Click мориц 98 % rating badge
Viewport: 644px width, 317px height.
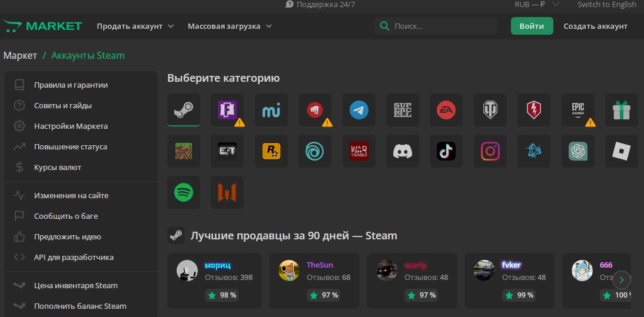pyautogui.click(x=222, y=295)
